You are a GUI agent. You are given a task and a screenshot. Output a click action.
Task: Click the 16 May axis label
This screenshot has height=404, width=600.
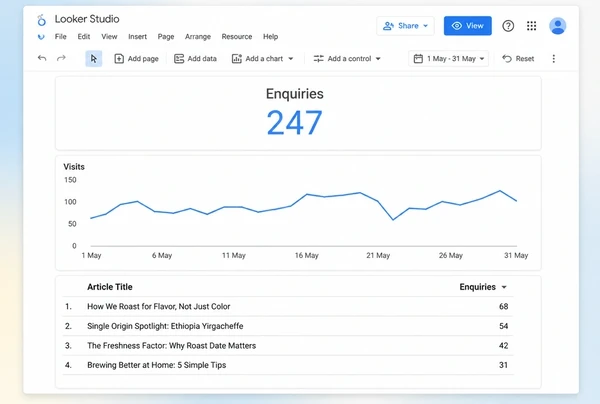pos(307,255)
